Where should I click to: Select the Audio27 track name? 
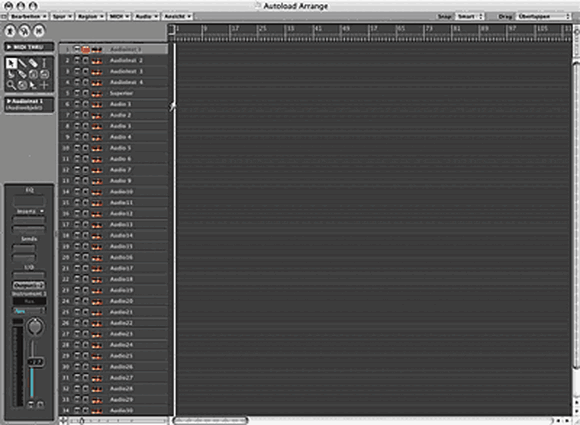coord(121,378)
